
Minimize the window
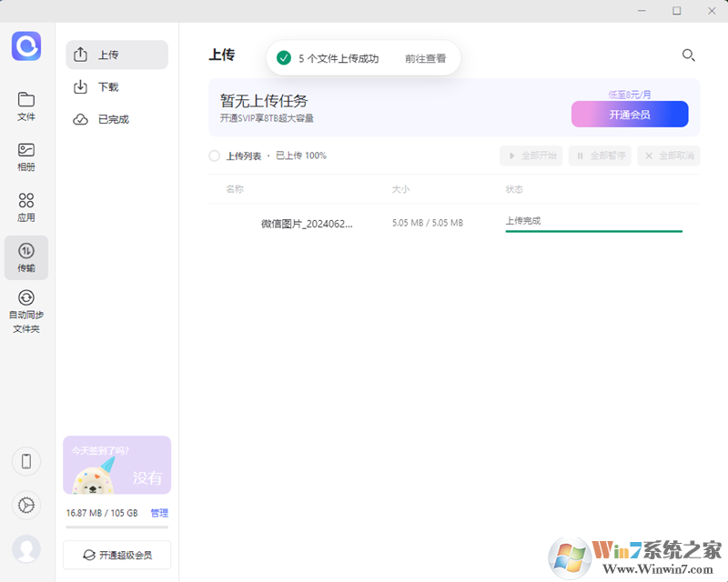click(x=642, y=11)
